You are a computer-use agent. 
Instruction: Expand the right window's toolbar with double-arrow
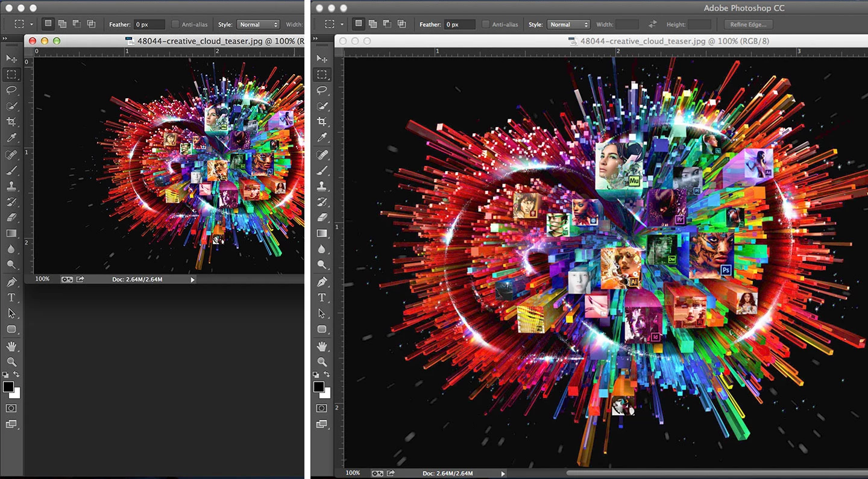coord(316,39)
